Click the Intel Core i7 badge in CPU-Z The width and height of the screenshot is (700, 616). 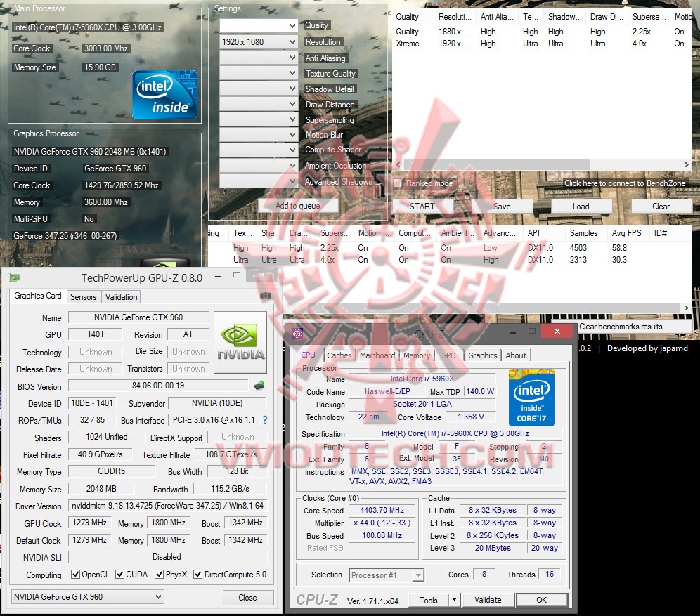tap(531, 398)
